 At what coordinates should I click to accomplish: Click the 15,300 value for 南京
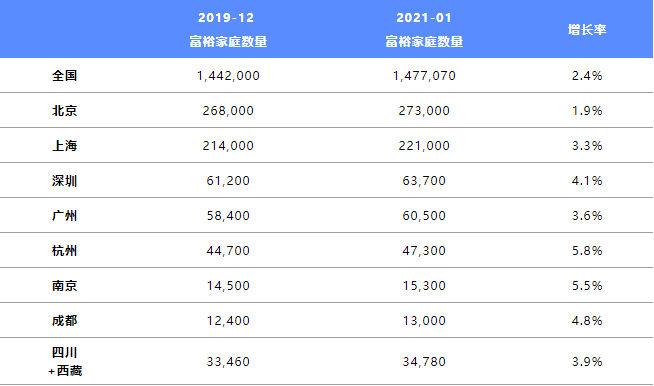coord(424,286)
